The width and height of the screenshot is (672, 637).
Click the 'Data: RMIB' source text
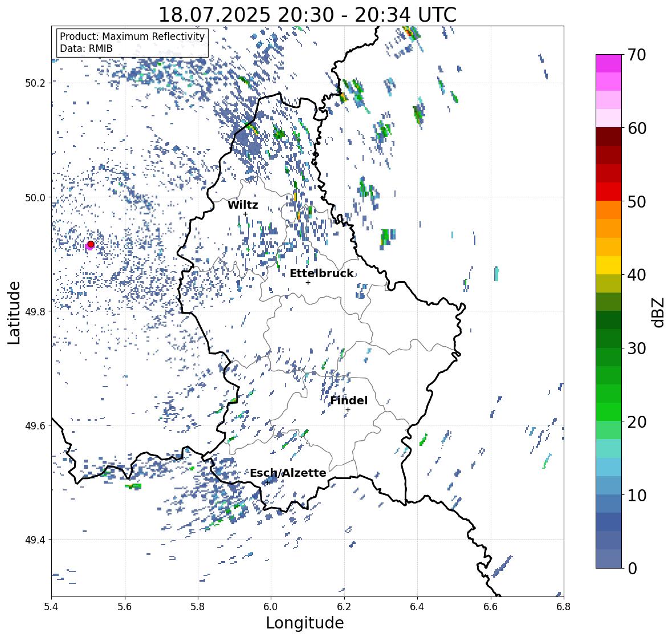86,48
